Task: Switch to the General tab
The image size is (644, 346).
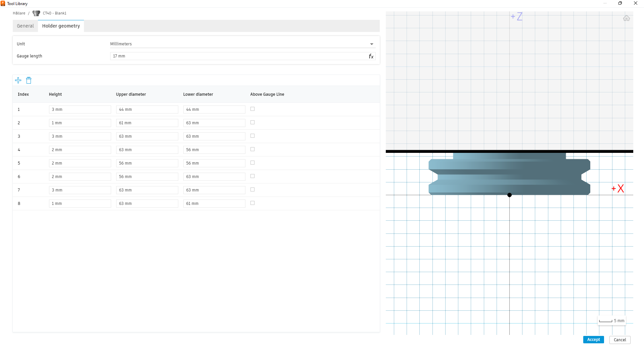Action: 25,26
